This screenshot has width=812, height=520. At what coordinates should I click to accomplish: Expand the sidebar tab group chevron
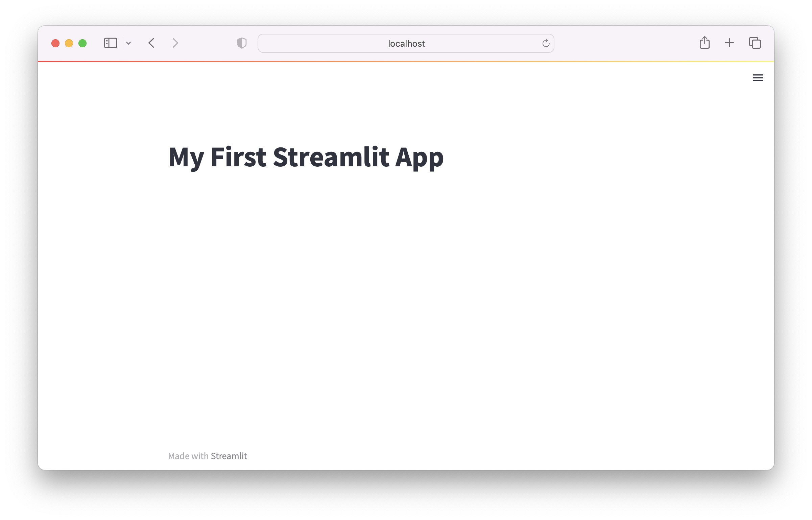coord(128,43)
